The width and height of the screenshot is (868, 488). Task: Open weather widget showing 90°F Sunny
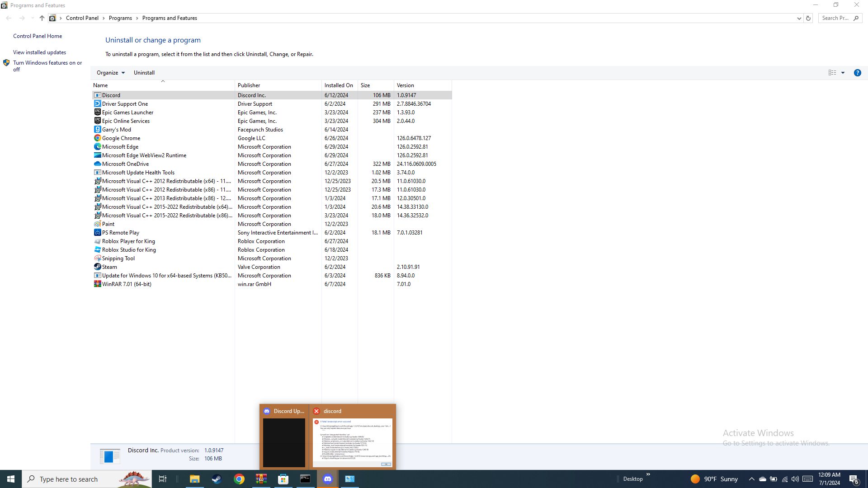714,479
